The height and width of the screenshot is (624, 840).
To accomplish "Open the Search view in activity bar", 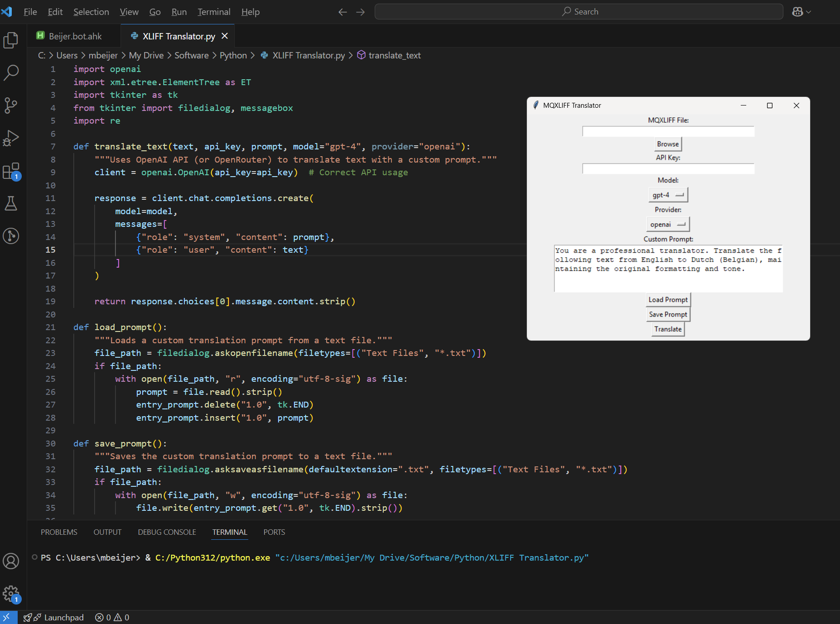I will [11, 72].
